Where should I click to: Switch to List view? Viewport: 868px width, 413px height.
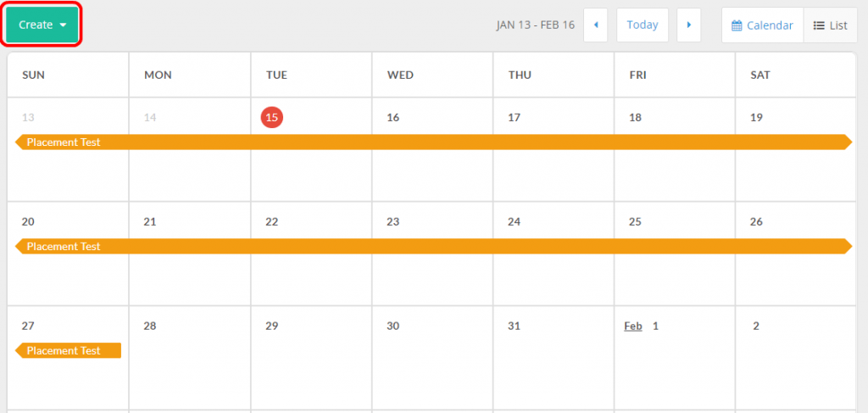pos(830,25)
